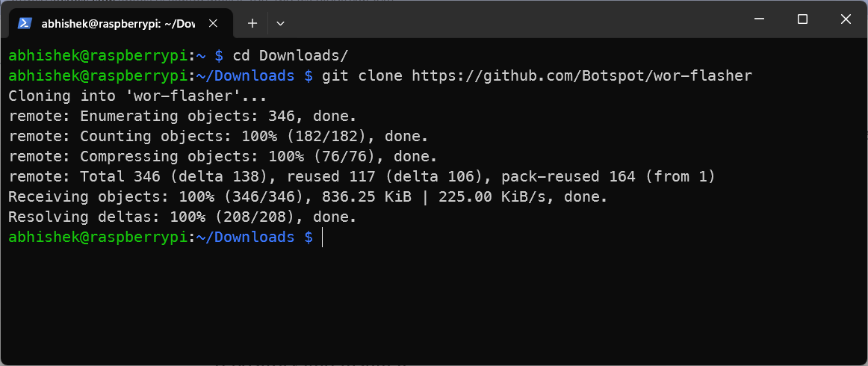The image size is (868, 366).
Task: Click the 'Receiving objects' 836.25 KiB line
Action: 308,196
